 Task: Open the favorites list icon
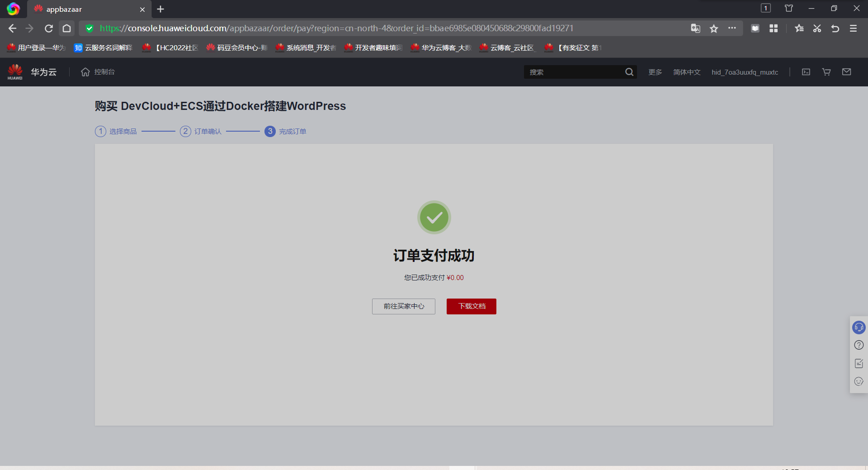tap(799, 28)
